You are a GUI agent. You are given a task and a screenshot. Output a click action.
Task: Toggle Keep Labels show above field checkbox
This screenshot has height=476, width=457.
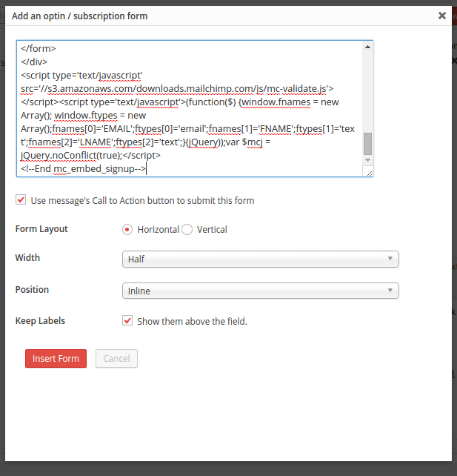click(127, 320)
